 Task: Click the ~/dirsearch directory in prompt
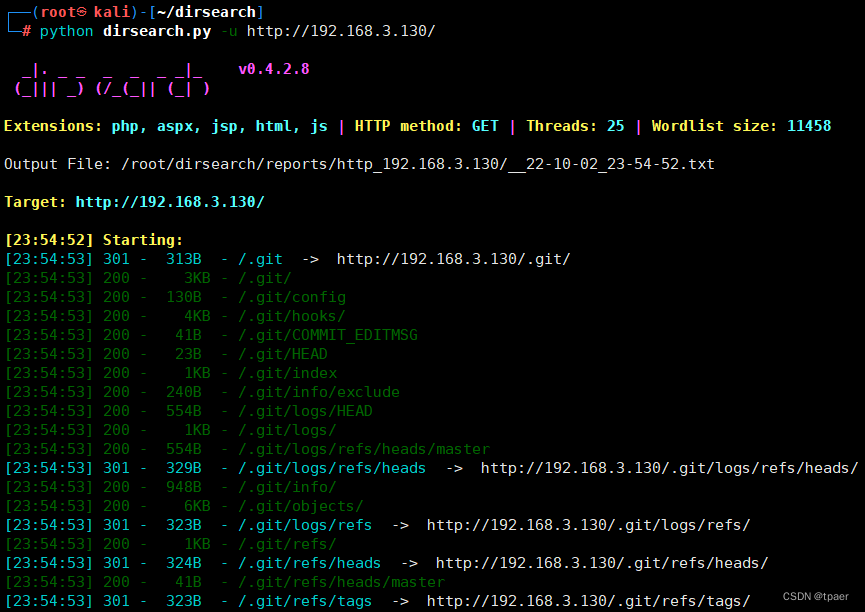pyautogui.click(x=206, y=12)
